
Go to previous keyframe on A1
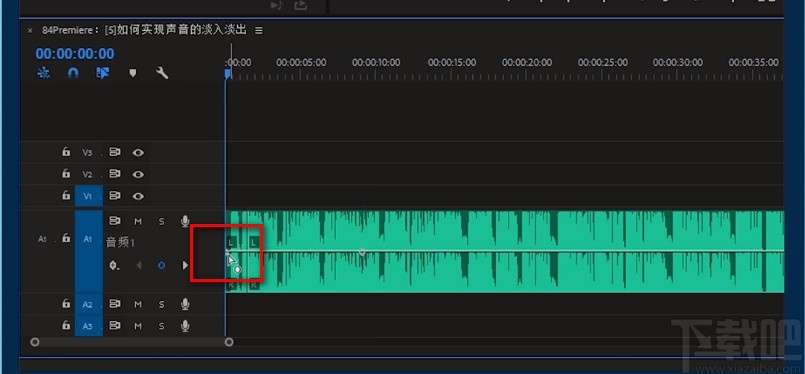click(x=138, y=266)
